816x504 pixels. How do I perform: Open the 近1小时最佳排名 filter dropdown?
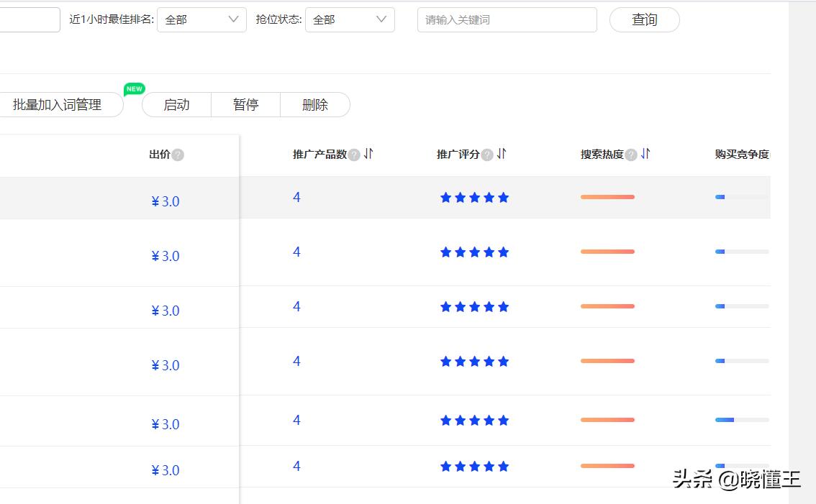(201, 19)
